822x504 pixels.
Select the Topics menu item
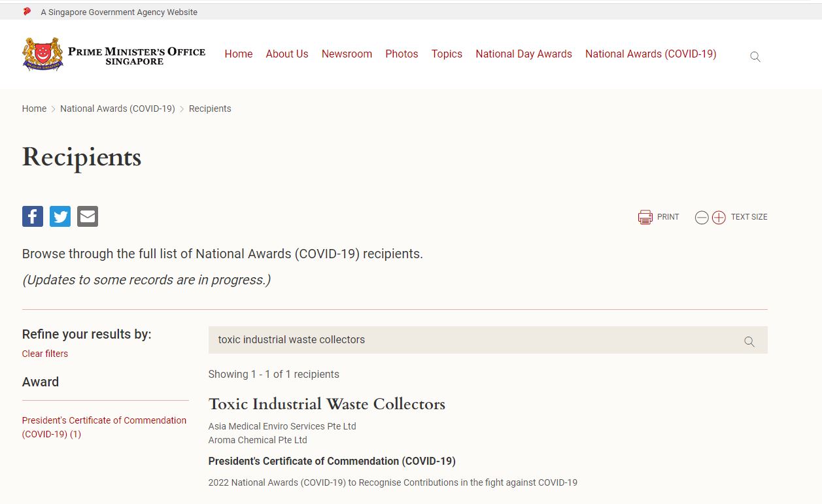pyautogui.click(x=447, y=54)
